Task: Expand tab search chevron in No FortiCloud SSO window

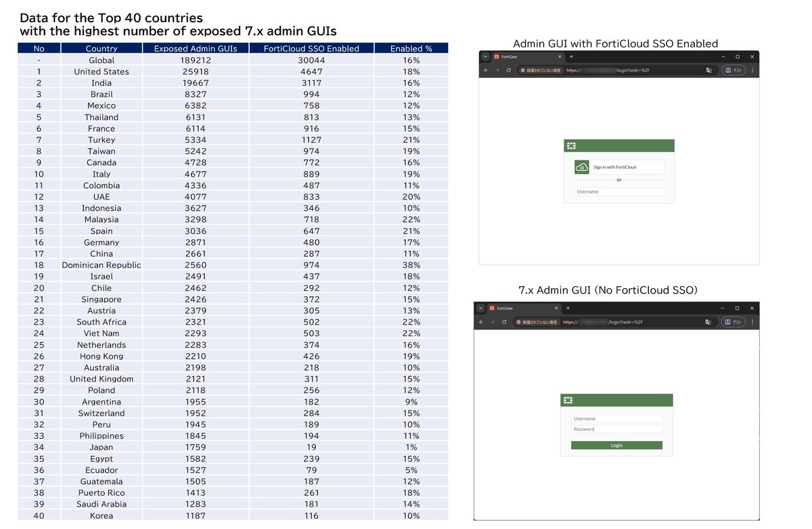Action: pos(480,308)
